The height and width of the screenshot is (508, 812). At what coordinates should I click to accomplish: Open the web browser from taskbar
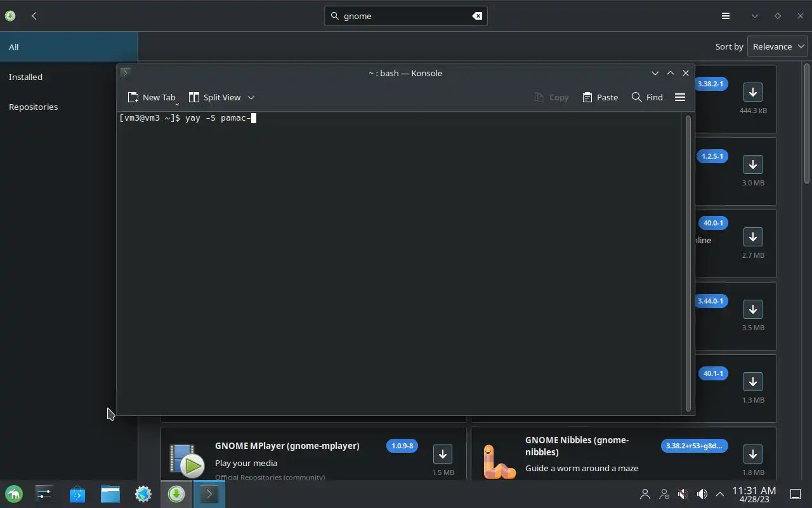click(x=143, y=493)
